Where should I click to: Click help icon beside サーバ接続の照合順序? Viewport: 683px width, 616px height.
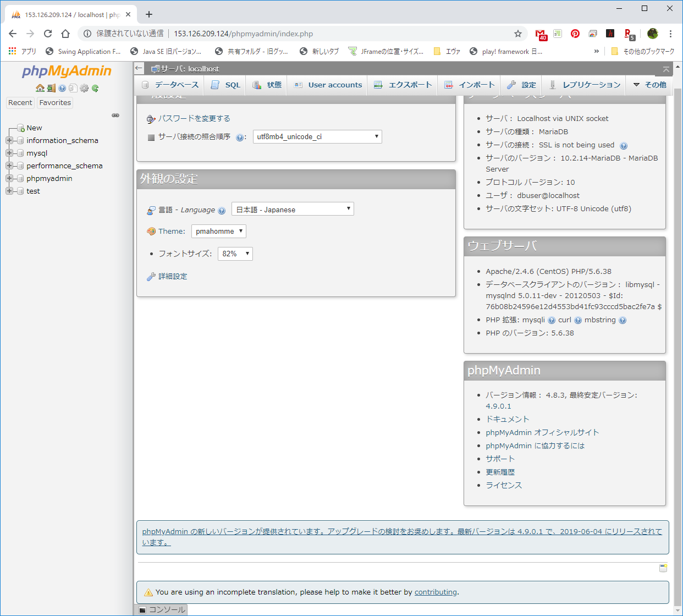coord(240,137)
